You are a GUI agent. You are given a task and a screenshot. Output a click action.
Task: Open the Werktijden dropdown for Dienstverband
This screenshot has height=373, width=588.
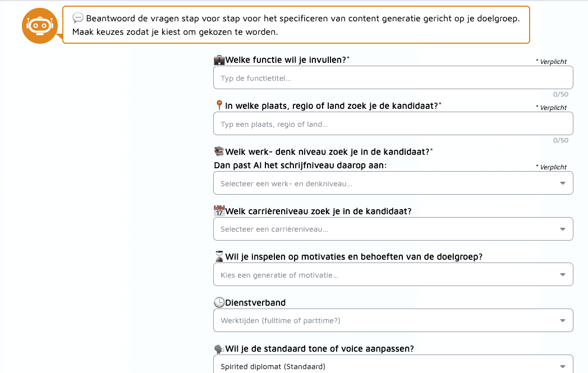393,320
